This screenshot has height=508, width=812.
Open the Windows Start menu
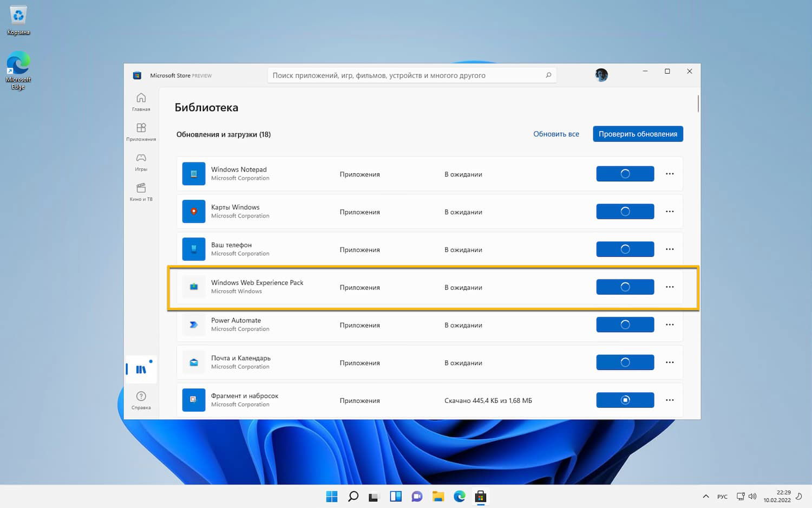[x=332, y=496]
